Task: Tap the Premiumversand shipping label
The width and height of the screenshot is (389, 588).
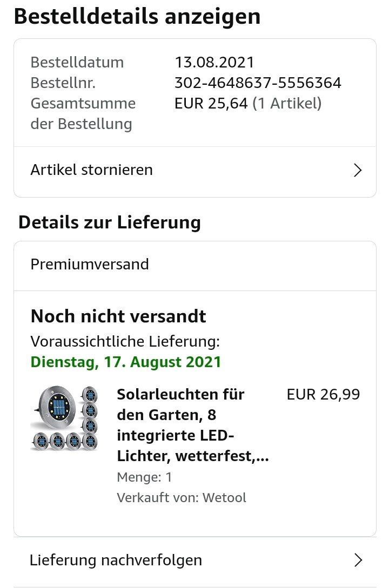Action: [90, 265]
